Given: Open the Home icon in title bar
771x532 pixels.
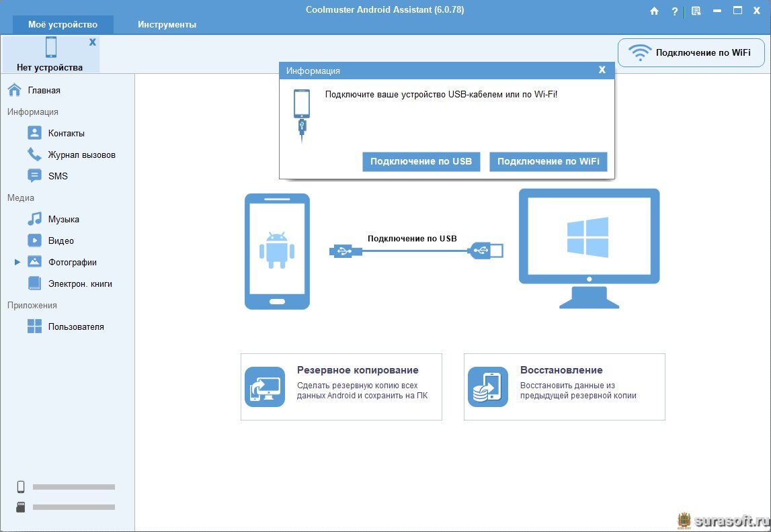Looking at the screenshot, I should [x=654, y=11].
